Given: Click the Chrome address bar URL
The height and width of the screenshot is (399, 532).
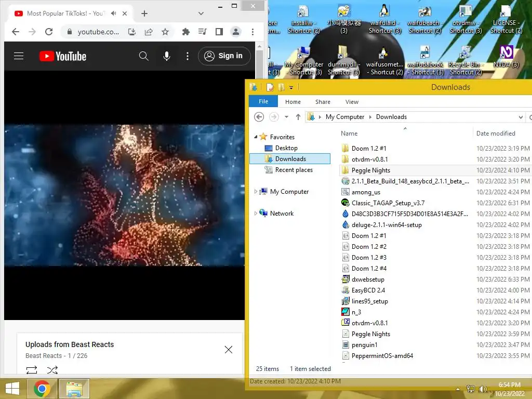Looking at the screenshot, I should 98,32.
